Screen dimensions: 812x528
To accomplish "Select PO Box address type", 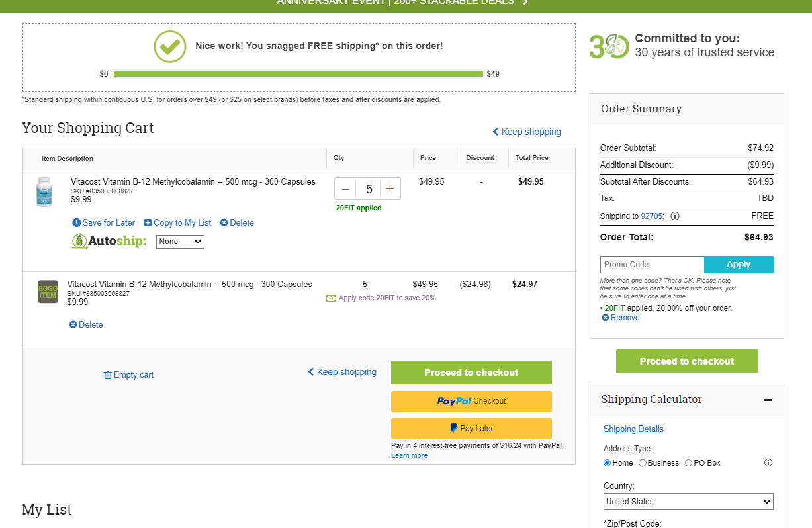I will pyautogui.click(x=688, y=463).
